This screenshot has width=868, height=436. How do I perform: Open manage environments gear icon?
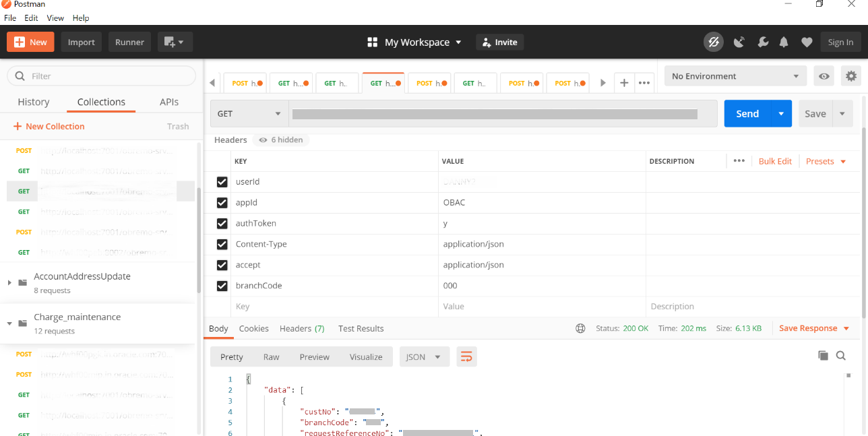[x=851, y=76]
